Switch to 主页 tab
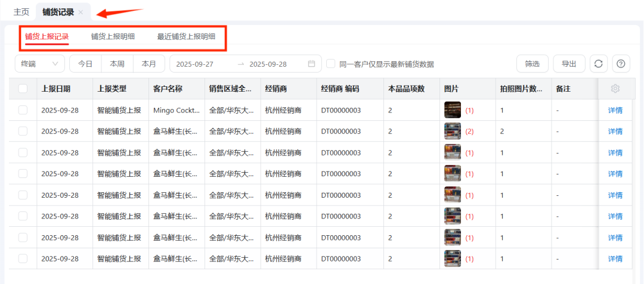The width and height of the screenshot is (644, 284). point(21,12)
